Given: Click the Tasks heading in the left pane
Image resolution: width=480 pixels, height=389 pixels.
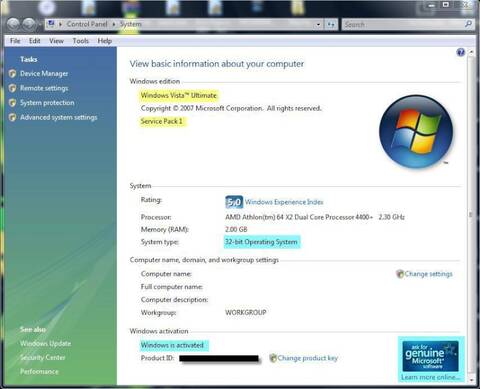Looking at the screenshot, I should click(29, 59).
